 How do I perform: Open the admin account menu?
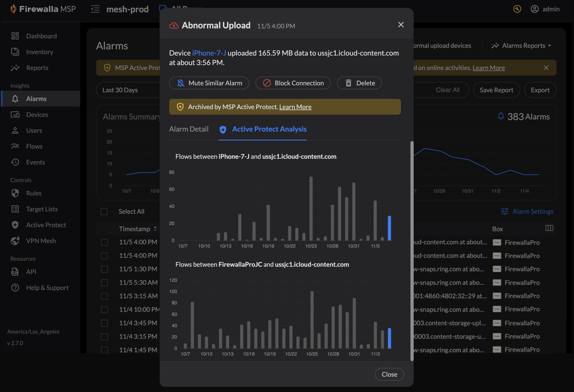click(545, 9)
